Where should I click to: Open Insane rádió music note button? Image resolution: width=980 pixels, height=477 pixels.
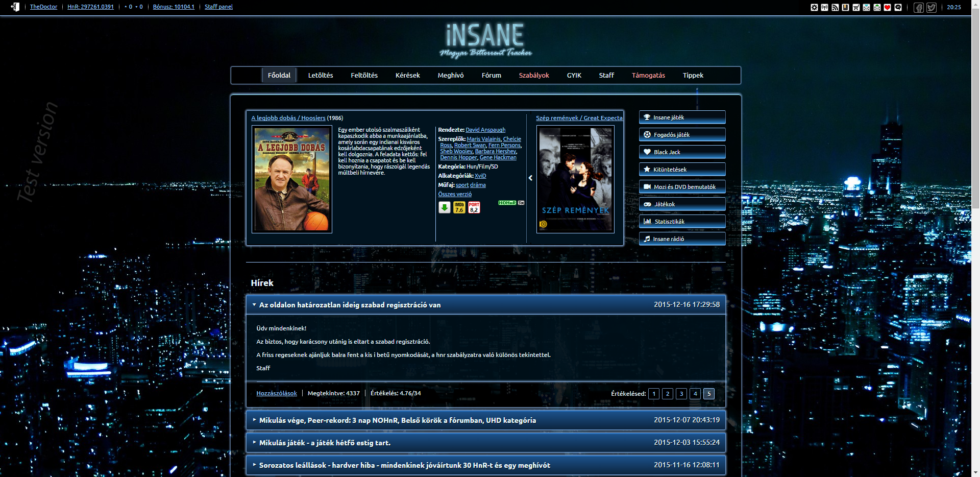coord(682,238)
